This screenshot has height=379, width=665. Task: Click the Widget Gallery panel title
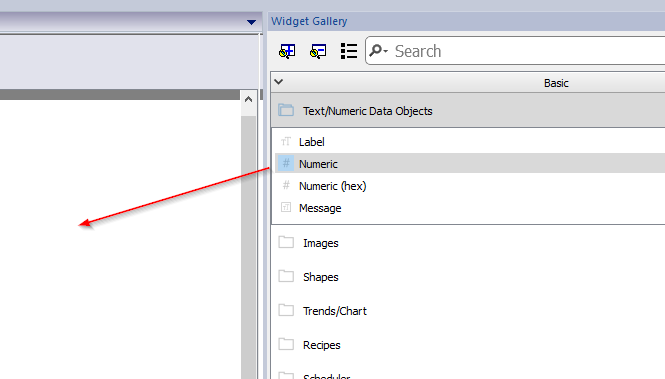point(309,21)
